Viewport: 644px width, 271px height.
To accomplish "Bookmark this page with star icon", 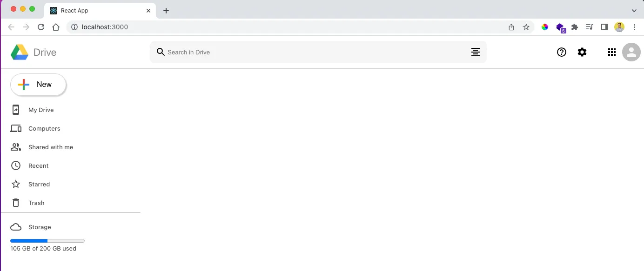I will coord(526,27).
